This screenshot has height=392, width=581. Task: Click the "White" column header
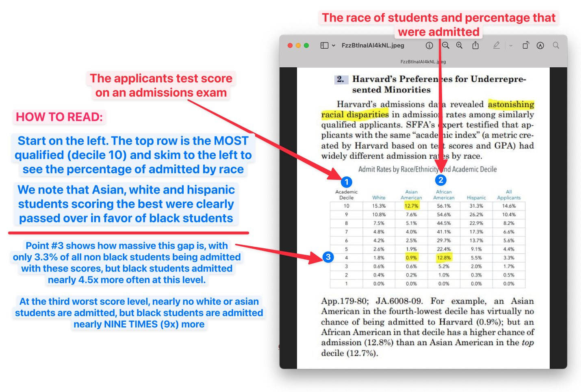(379, 198)
